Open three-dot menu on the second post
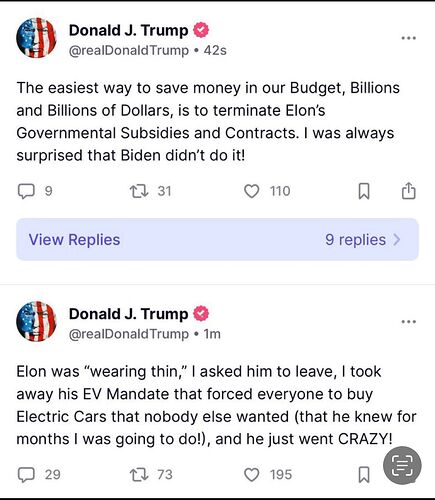The image size is (435, 500). (409, 322)
